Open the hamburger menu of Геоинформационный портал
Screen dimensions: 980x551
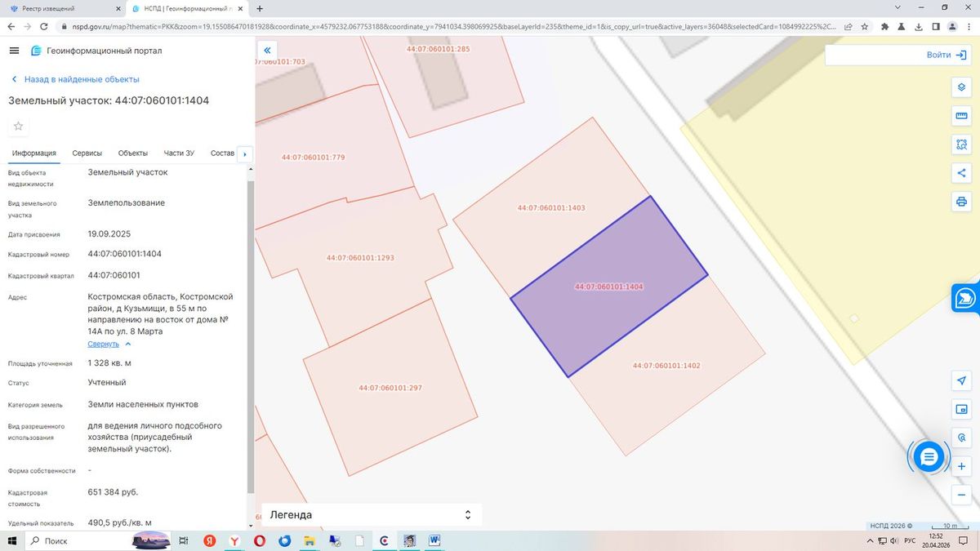point(14,51)
